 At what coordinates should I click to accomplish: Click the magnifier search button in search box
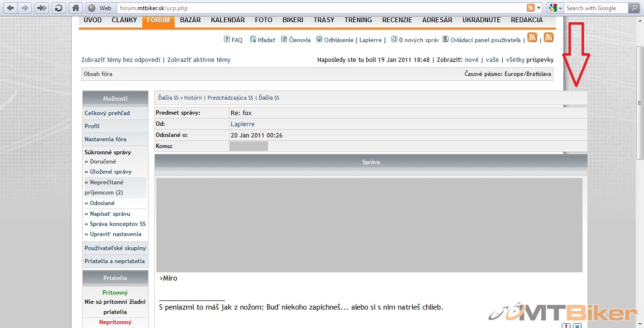click(634, 8)
